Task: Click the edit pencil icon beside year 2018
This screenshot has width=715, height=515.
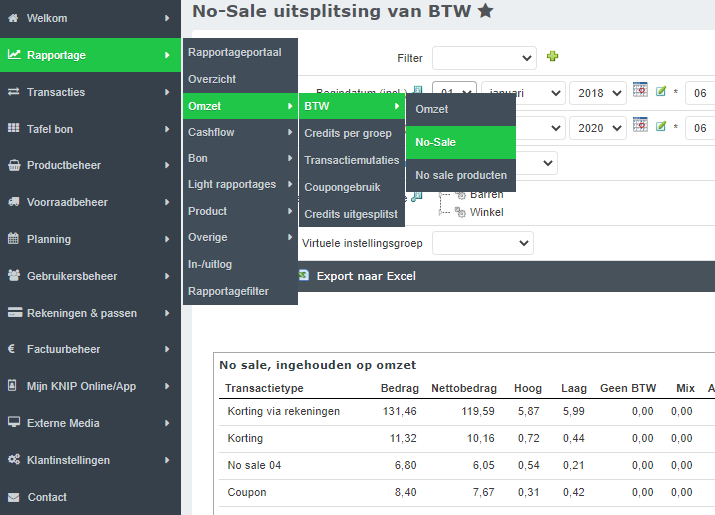Action: [661, 92]
